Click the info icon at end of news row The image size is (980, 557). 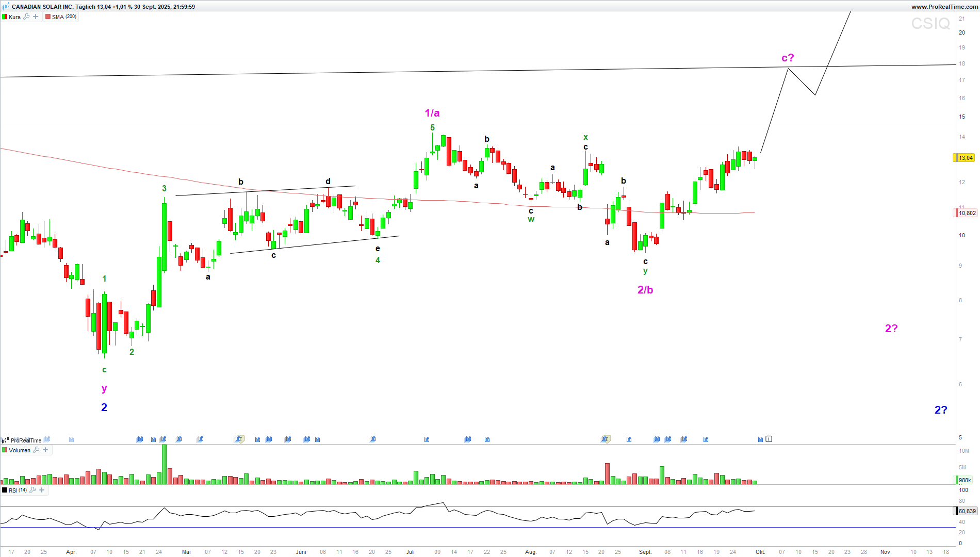(x=769, y=439)
